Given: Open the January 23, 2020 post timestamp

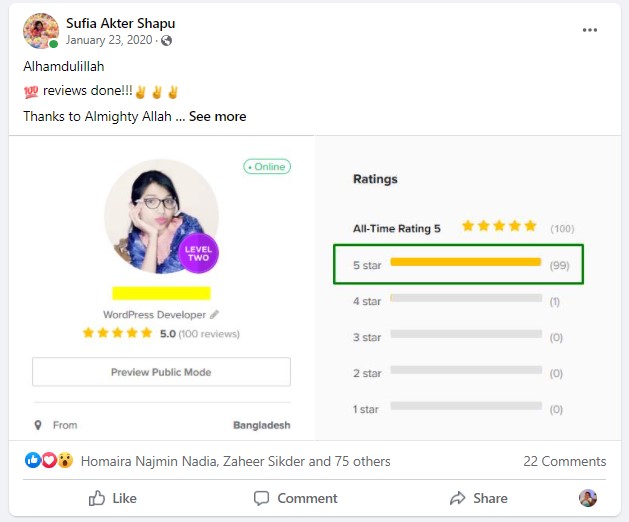Looking at the screenshot, I should coord(111,41).
